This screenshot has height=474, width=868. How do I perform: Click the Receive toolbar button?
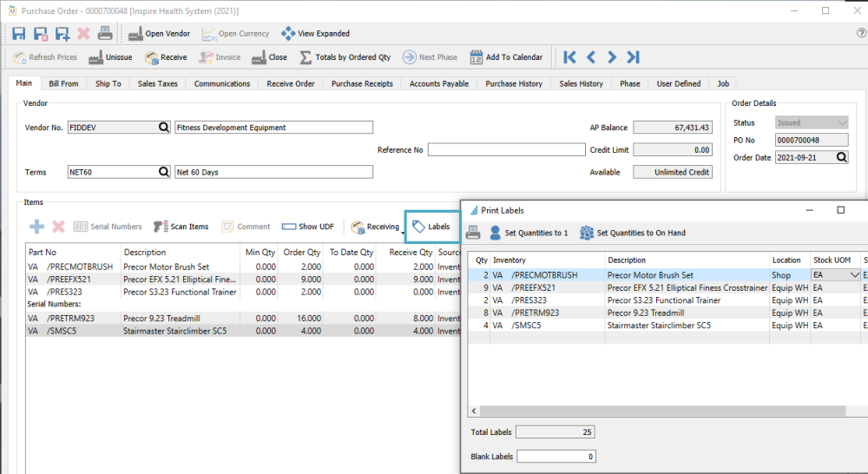tap(166, 57)
